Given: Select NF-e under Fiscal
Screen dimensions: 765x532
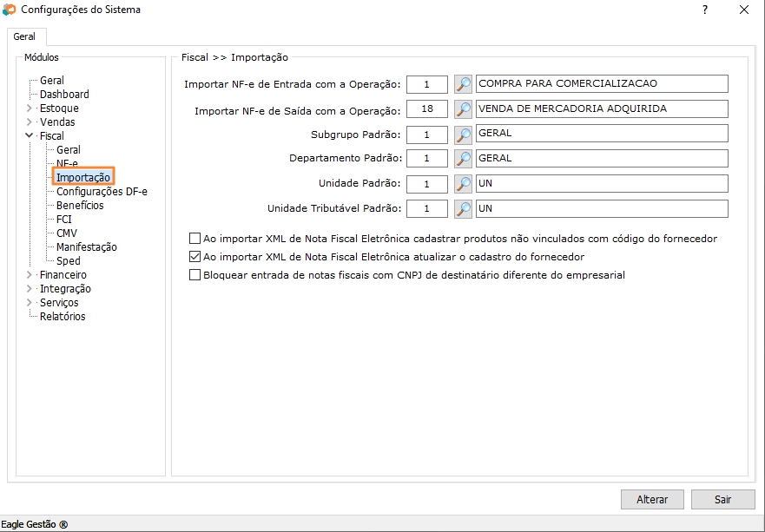Looking at the screenshot, I should pyautogui.click(x=67, y=163).
